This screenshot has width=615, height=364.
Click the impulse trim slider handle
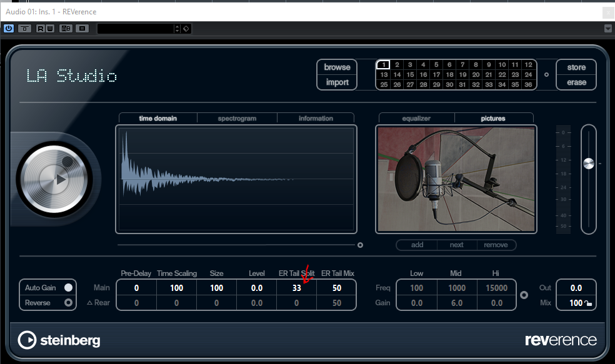360,245
